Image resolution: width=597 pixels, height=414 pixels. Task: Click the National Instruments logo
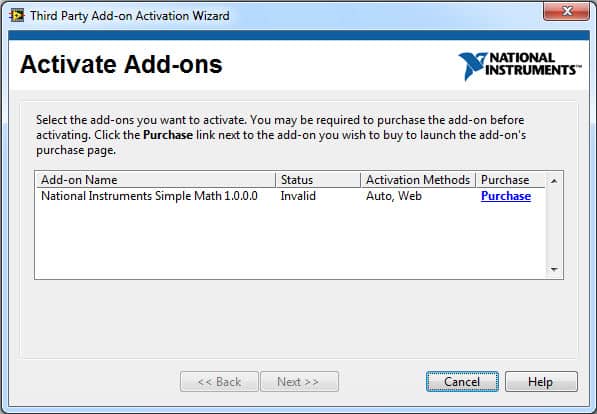(x=520, y=66)
